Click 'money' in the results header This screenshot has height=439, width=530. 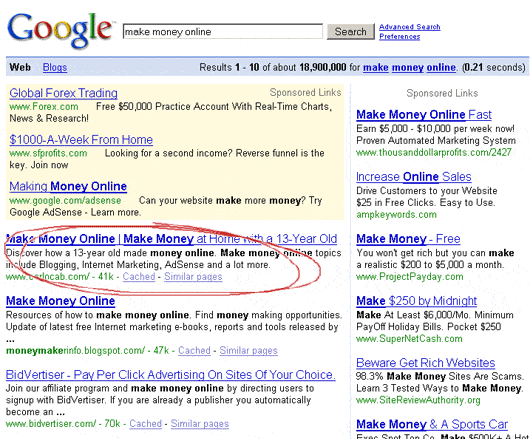(408, 67)
